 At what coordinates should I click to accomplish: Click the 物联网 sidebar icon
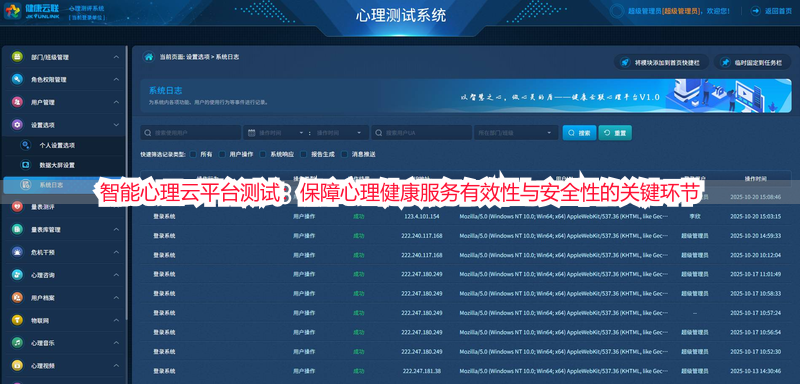(17, 320)
